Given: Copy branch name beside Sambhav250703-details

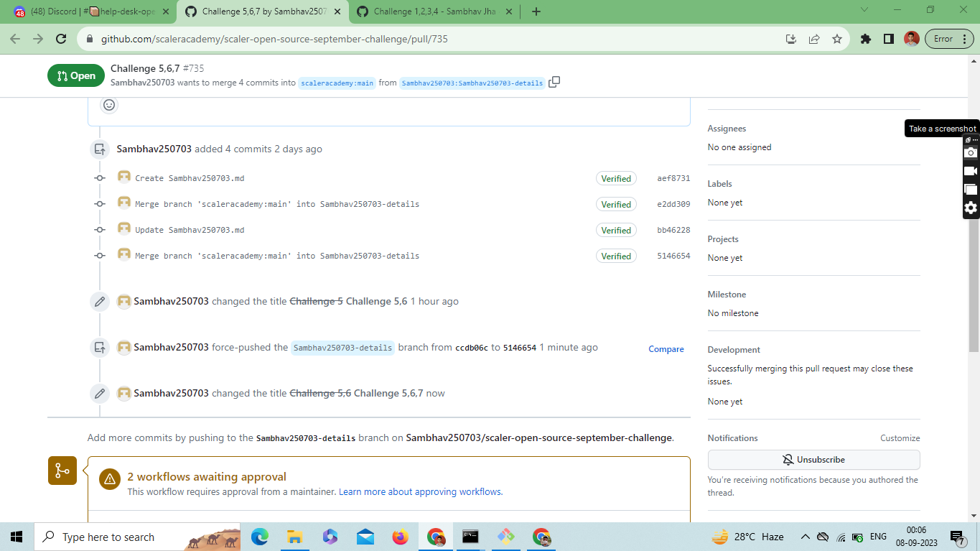Looking at the screenshot, I should point(554,82).
